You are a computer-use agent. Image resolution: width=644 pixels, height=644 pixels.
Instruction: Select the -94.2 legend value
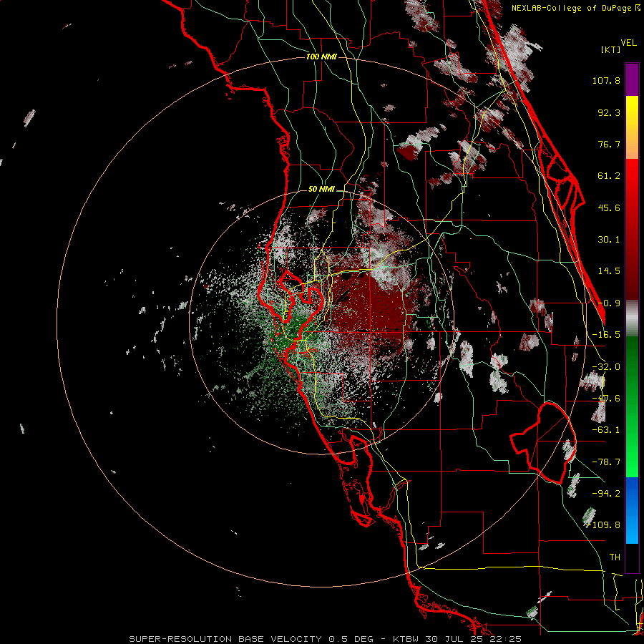606,493
